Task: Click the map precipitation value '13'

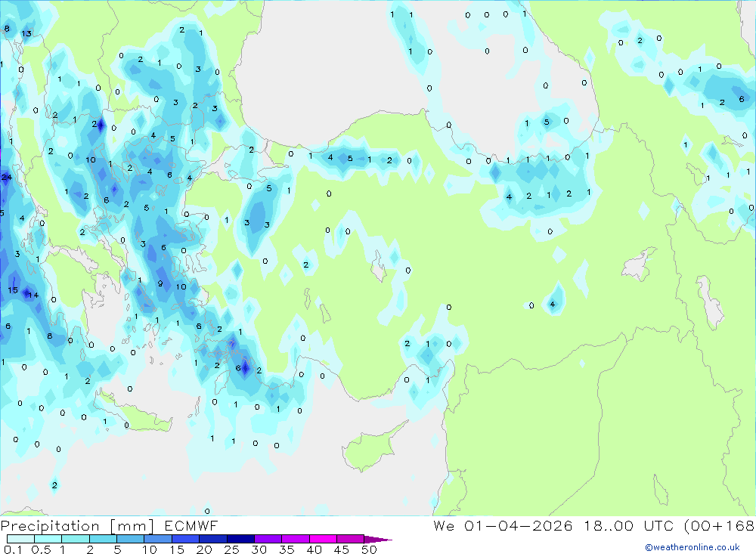Action: pos(26,33)
